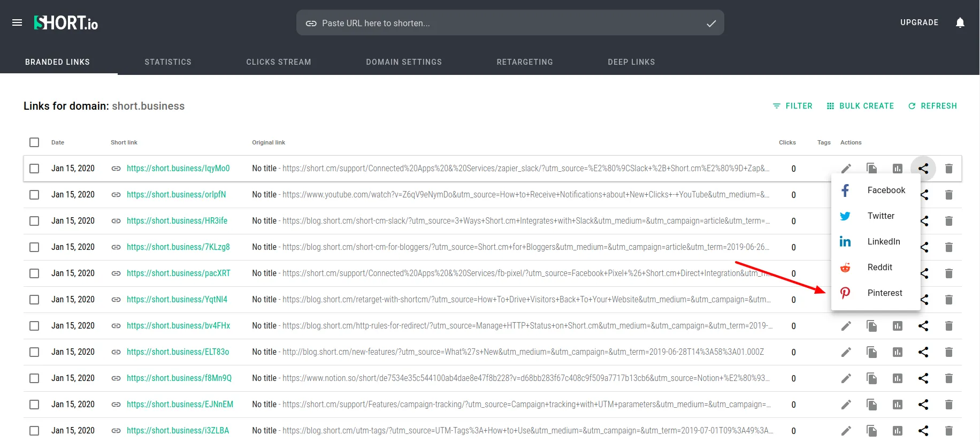The width and height of the screenshot is (980, 442).
Task: Refresh the links list
Action: (932, 106)
